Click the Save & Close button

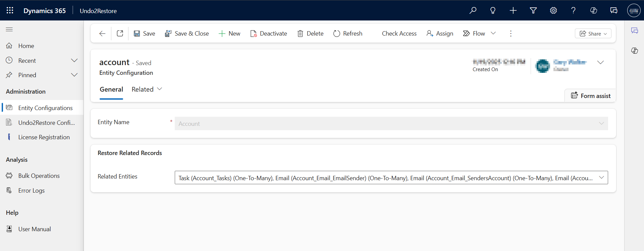click(187, 33)
